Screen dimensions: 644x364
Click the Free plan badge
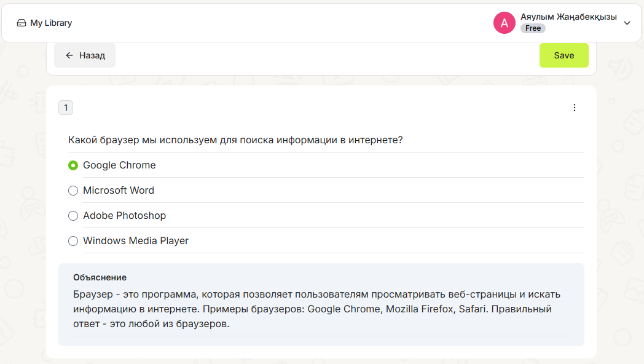point(533,28)
